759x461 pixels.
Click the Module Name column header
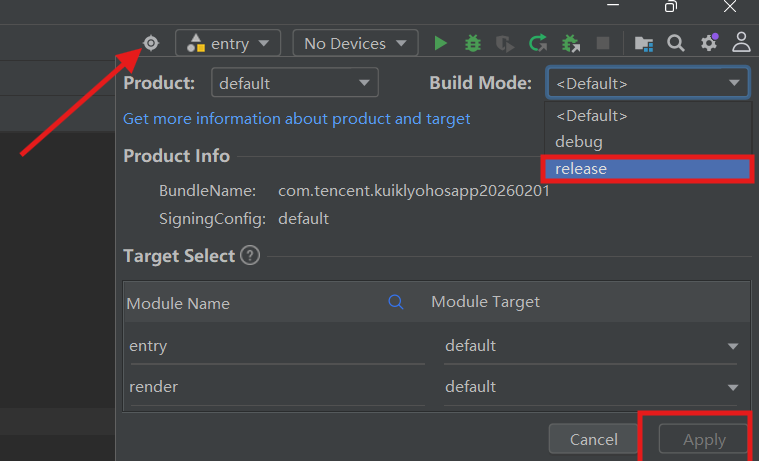coord(178,303)
